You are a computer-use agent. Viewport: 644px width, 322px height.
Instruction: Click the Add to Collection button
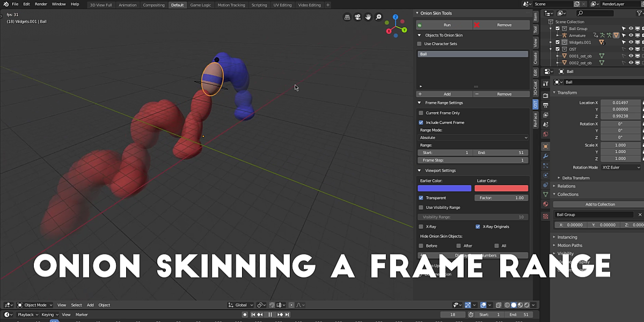[599, 204]
